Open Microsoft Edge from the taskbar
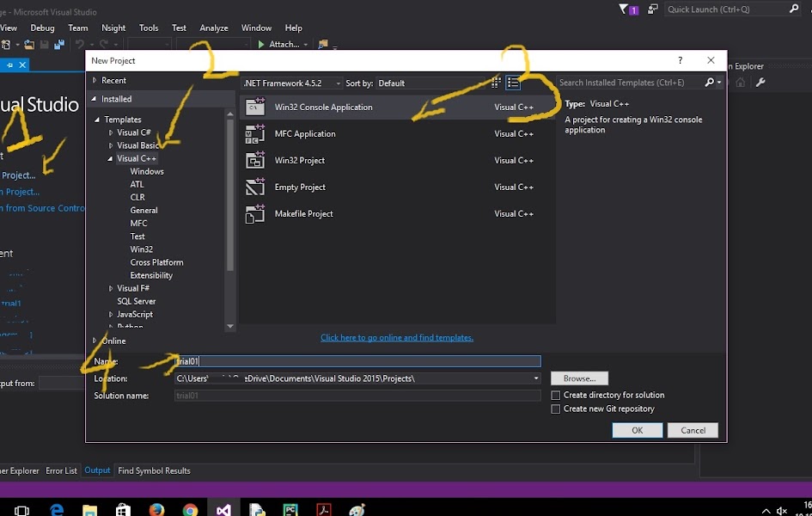Screen dimensions: 812x516 [x=57, y=510]
